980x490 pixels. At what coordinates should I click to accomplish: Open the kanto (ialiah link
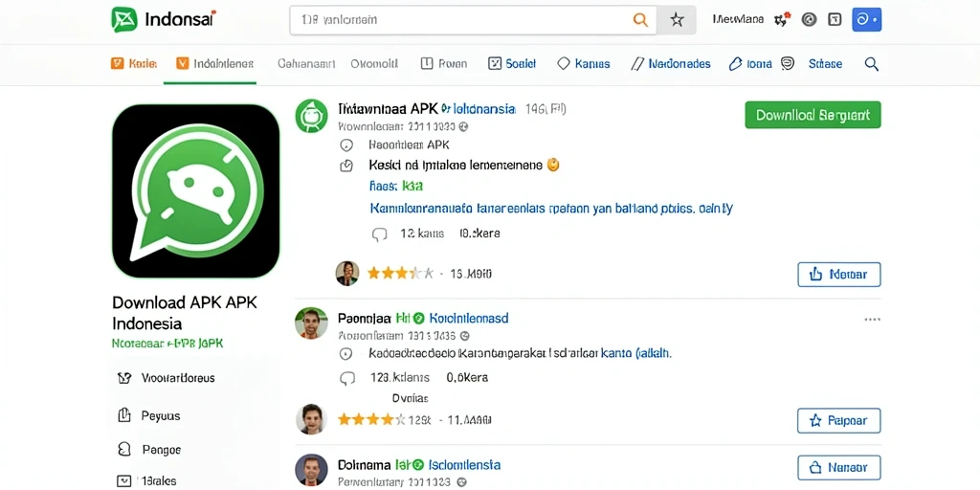pyautogui.click(x=635, y=354)
